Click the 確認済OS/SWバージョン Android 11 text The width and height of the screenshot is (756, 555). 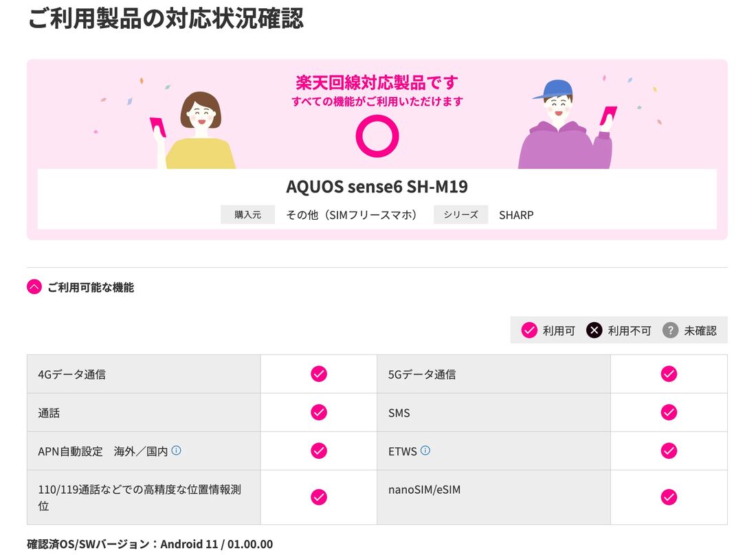coord(150,545)
